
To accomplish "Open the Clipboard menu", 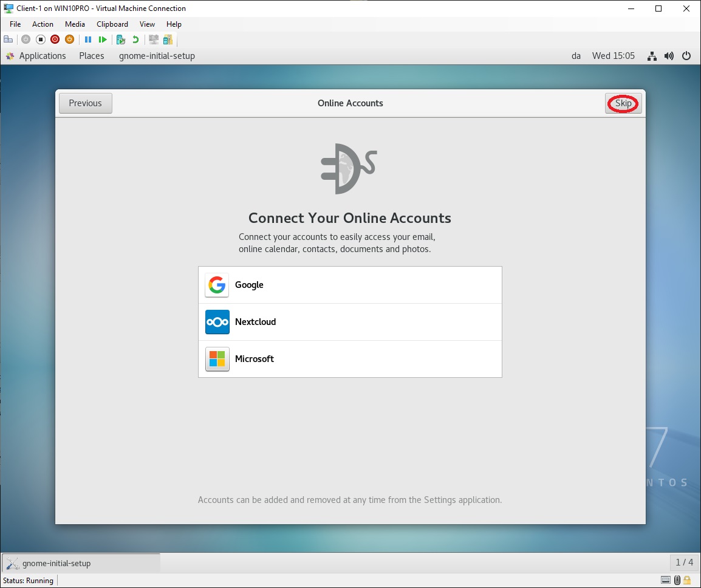I will click(112, 24).
